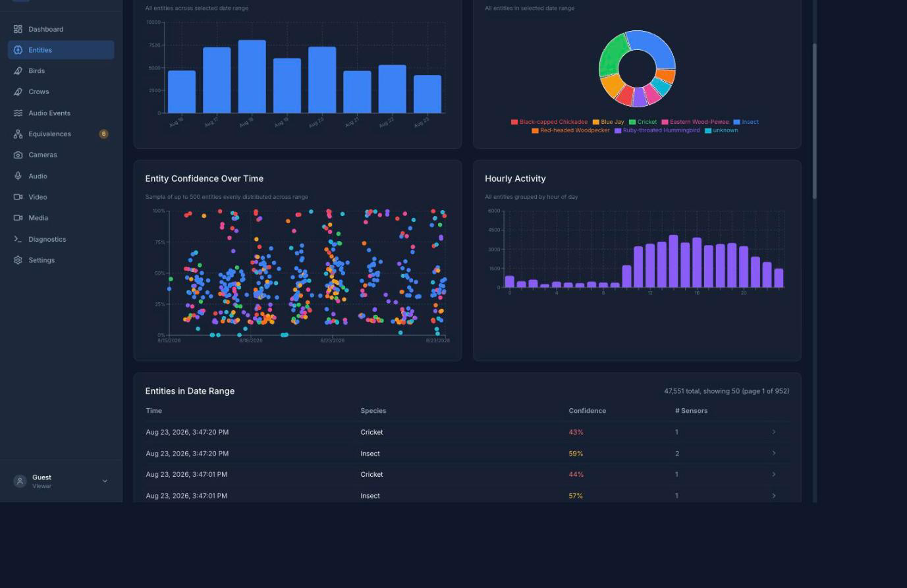This screenshot has width=907, height=588.
Task: Click '47,551 total, showing 50' pagination text
Action: pos(702,391)
